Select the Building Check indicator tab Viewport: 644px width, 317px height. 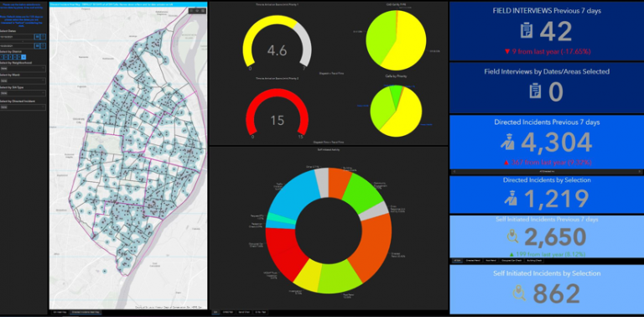(534, 260)
